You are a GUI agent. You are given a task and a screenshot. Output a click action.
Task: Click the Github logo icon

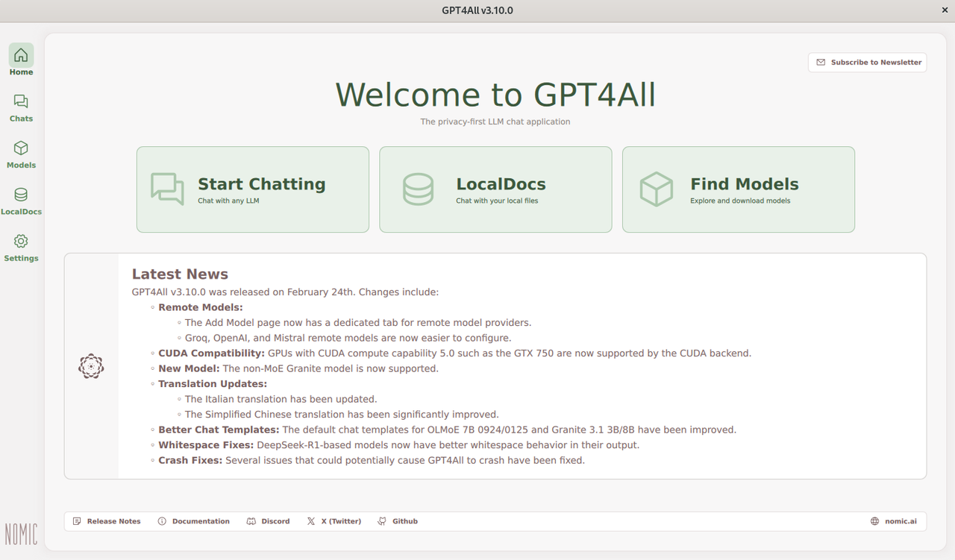(x=383, y=521)
